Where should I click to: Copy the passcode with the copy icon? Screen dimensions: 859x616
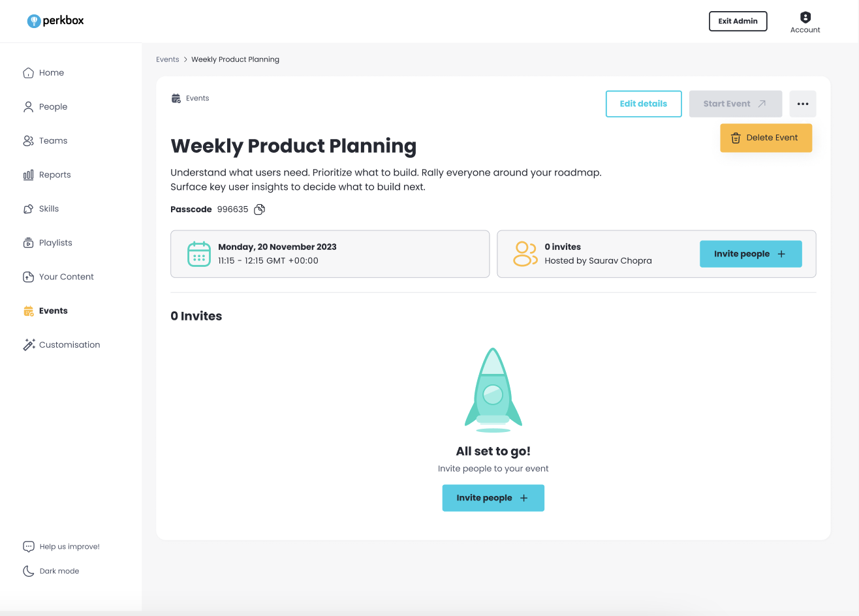point(259,209)
